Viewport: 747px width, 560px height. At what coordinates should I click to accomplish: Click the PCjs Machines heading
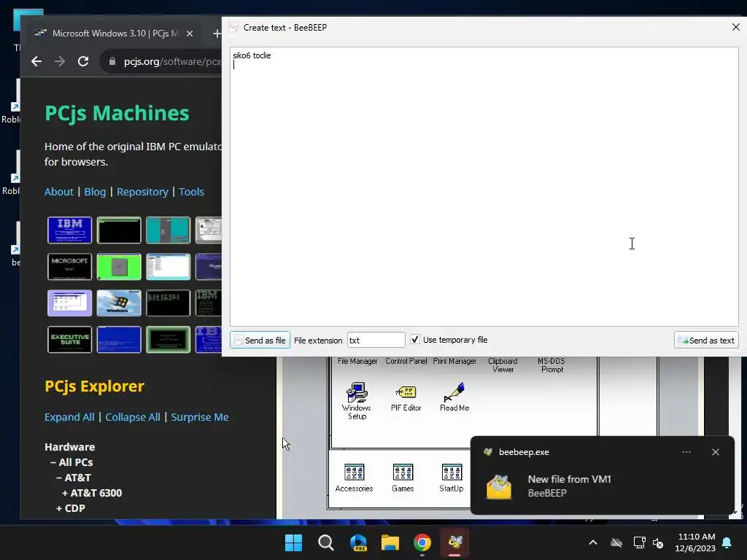[x=117, y=113]
